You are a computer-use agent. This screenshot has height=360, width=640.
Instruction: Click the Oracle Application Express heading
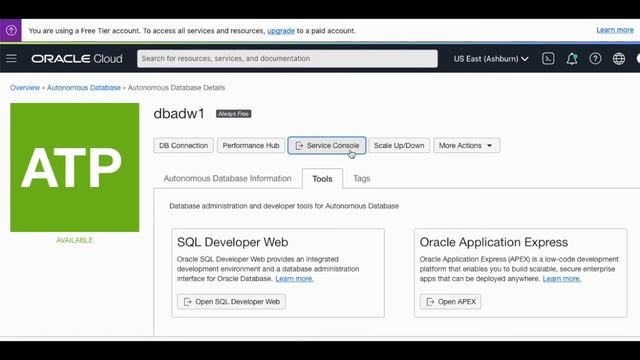pos(494,242)
